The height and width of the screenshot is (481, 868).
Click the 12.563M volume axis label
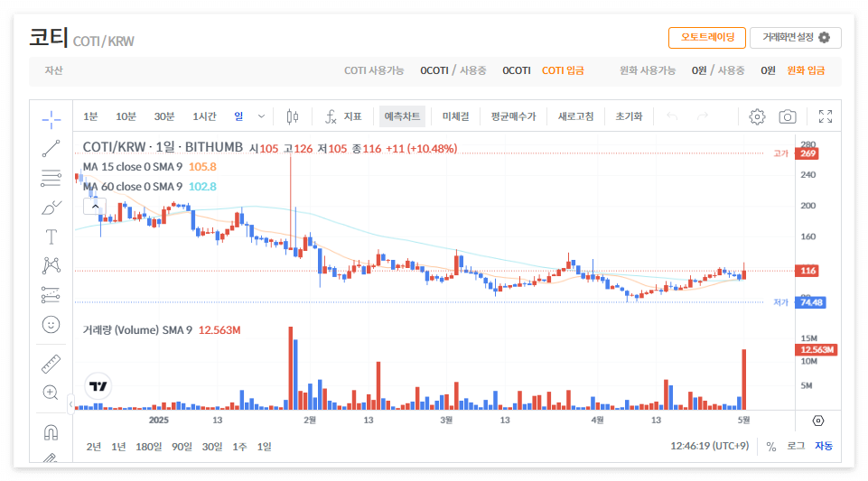click(816, 349)
